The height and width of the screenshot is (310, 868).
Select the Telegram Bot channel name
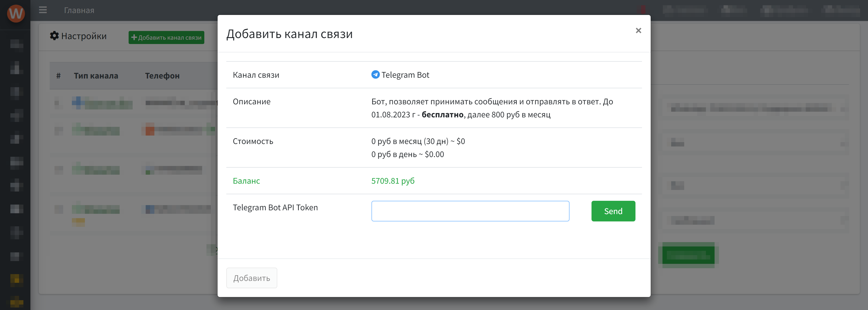(405, 75)
